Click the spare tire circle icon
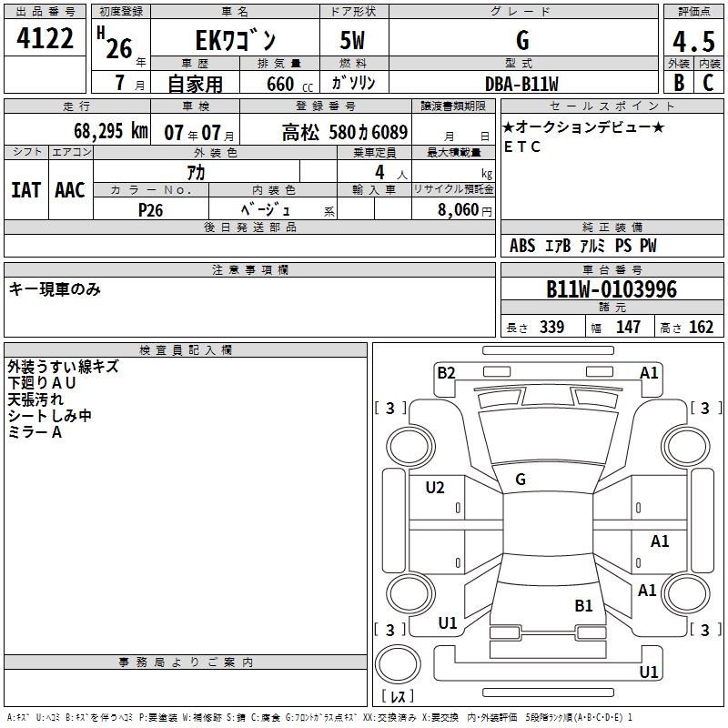728x728 pixels. (398, 664)
